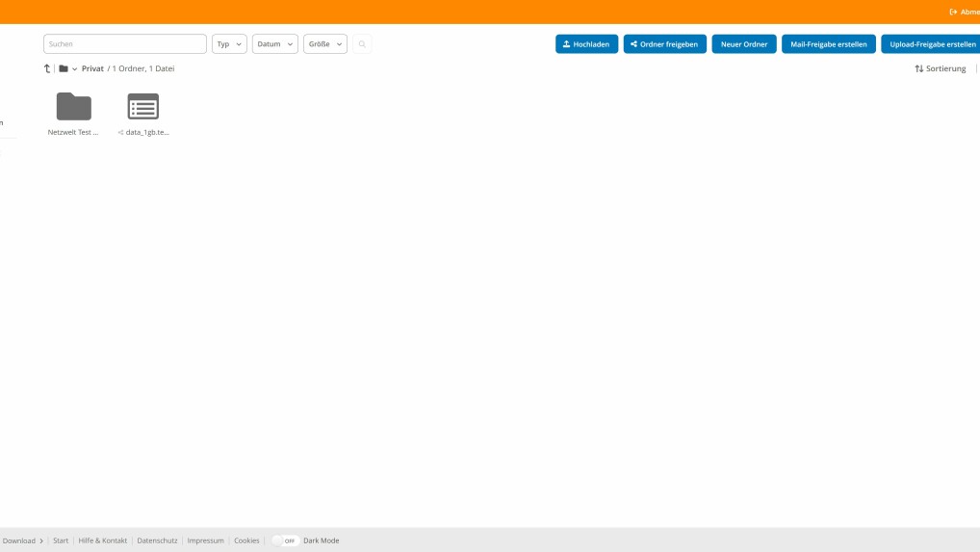Viewport: 980px width, 552px height.
Task: Create folder with Neuer Ordner button
Action: point(743,44)
